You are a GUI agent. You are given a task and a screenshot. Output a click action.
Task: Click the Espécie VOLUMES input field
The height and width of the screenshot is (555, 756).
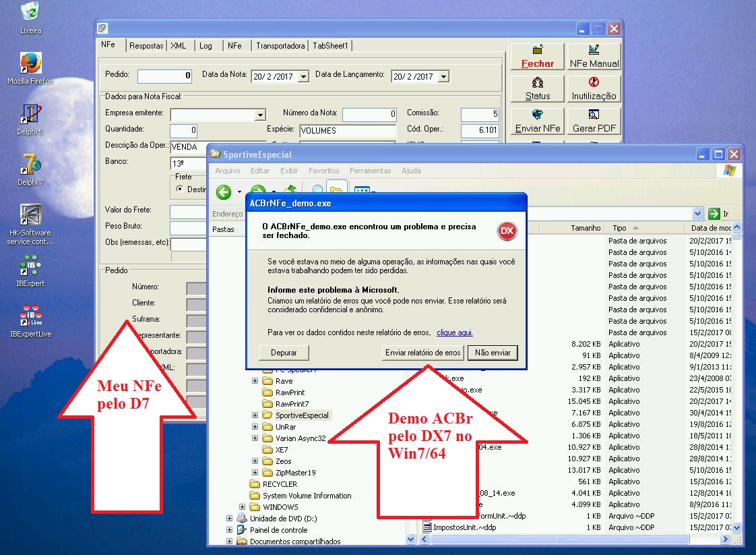click(347, 131)
